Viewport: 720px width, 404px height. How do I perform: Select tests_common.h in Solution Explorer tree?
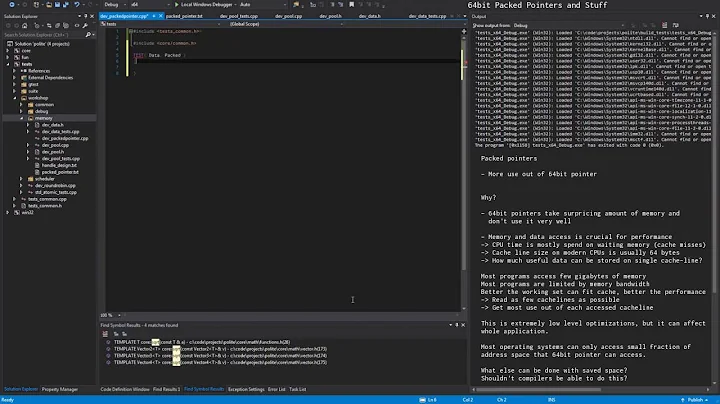(x=45, y=206)
